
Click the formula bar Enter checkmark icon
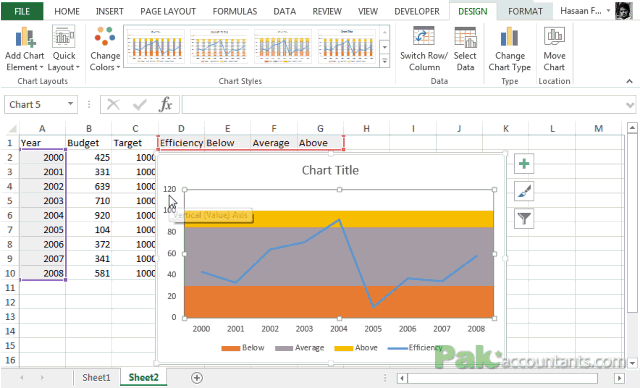140,105
